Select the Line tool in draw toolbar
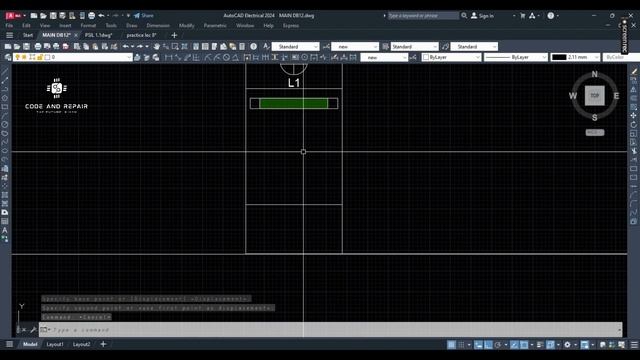Image resolution: width=640 pixels, height=360 pixels. pyautogui.click(x=5, y=71)
